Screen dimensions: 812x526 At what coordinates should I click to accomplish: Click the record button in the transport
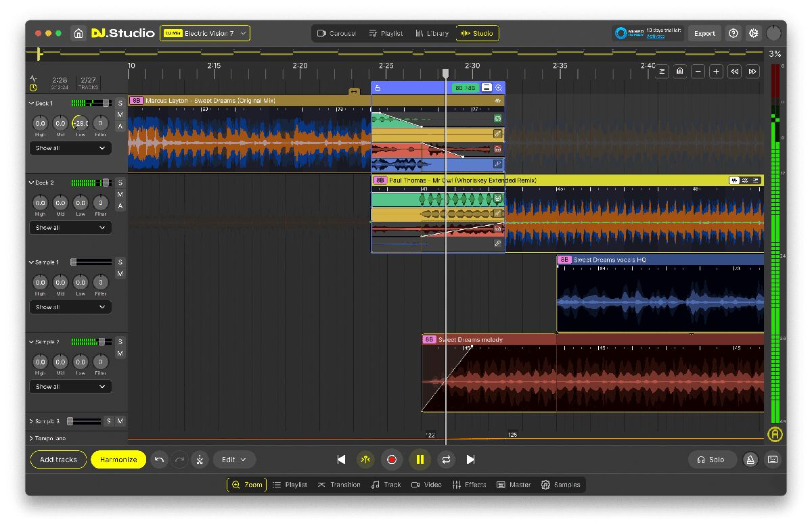[392, 460]
